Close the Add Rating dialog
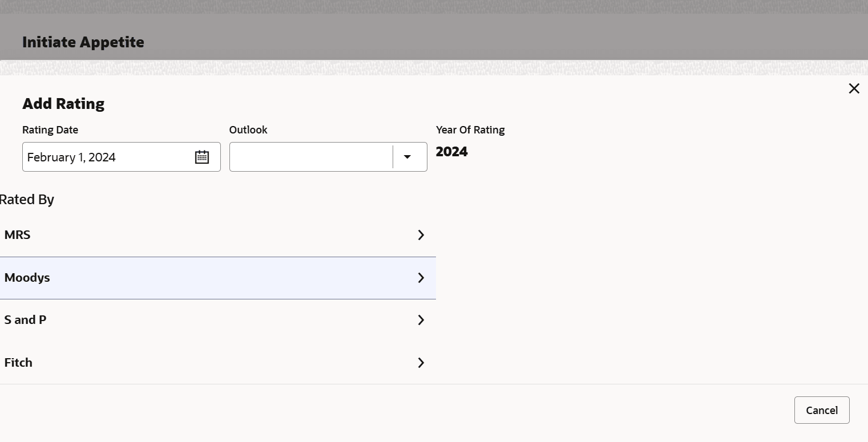This screenshot has width=868, height=442. (x=854, y=88)
